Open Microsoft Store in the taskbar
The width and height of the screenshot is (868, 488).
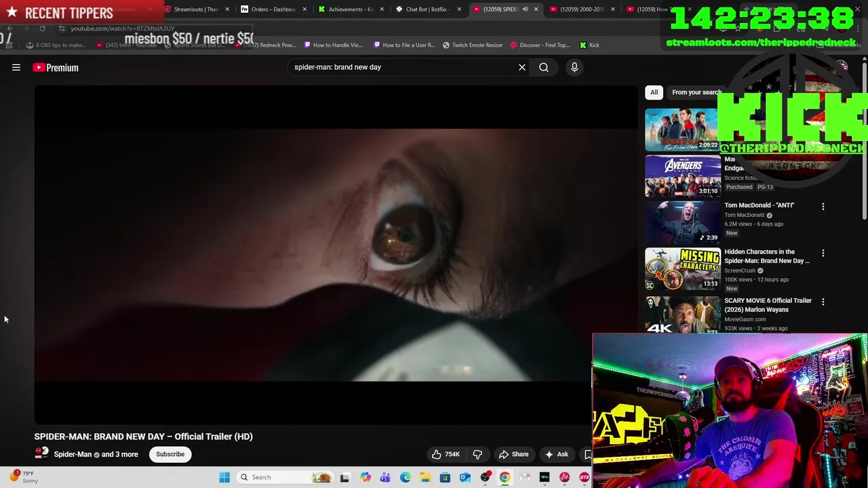[445, 477]
